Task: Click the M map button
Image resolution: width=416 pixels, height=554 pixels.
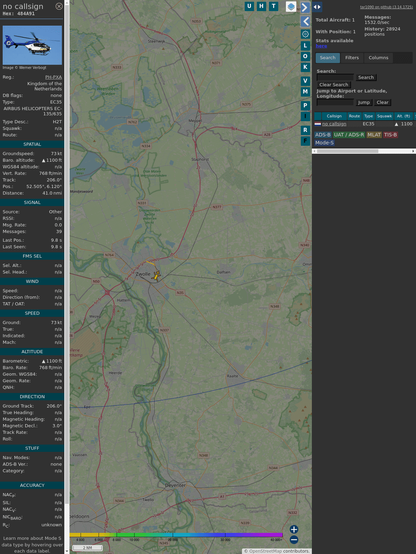Action: coord(305,92)
